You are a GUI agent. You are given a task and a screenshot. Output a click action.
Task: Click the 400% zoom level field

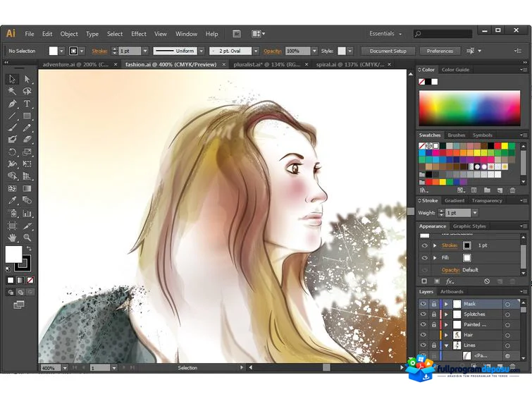(x=51, y=368)
